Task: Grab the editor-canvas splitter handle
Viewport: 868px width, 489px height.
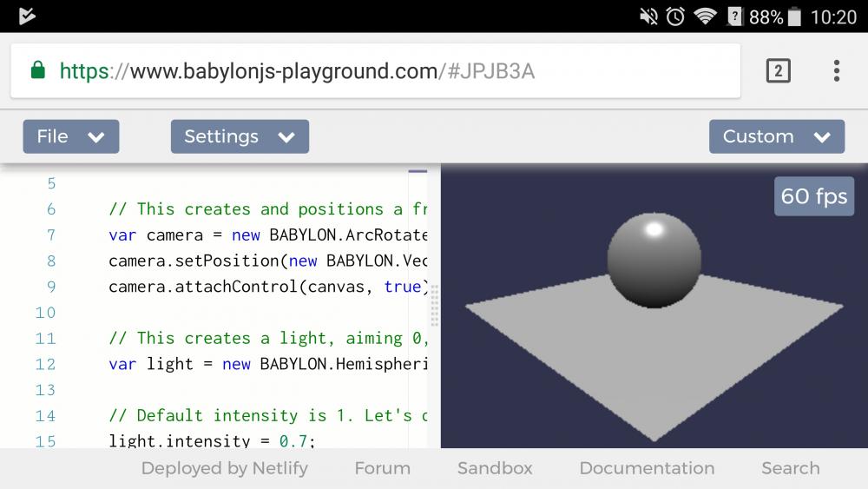Action: click(x=434, y=306)
